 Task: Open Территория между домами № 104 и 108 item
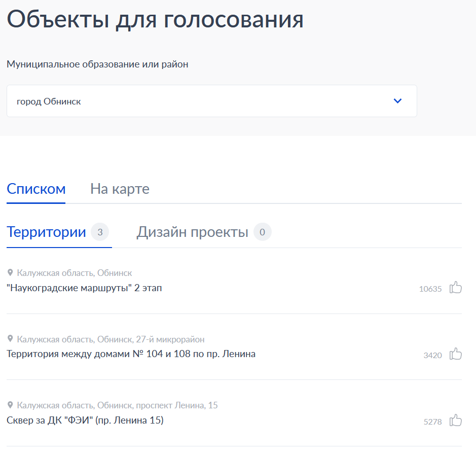tap(131, 354)
